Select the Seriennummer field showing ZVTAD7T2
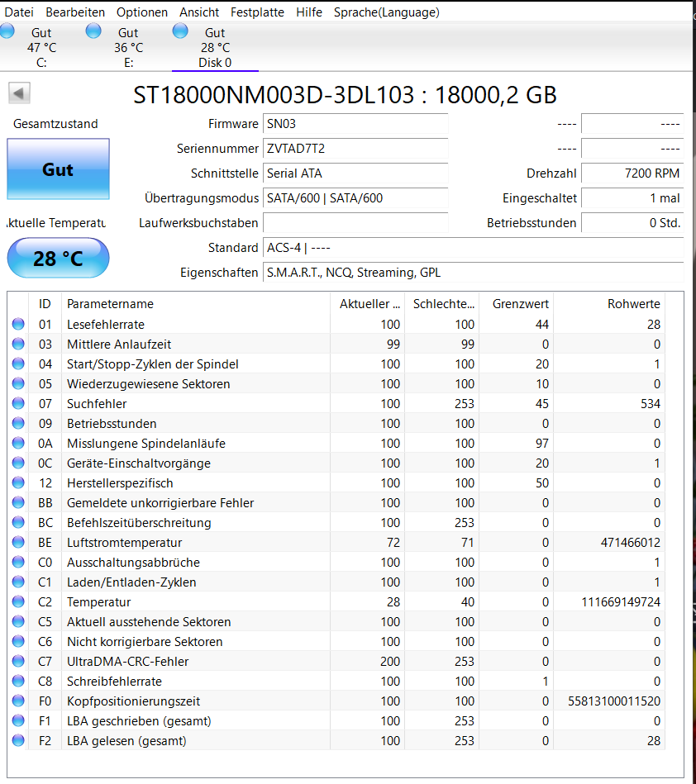Image resolution: width=696 pixels, height=784 pixels. click(x=355, y=149)
